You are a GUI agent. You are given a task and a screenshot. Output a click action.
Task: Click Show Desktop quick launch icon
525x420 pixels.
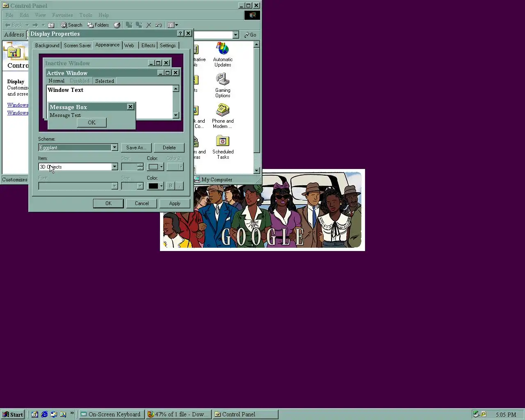(35, 414)
